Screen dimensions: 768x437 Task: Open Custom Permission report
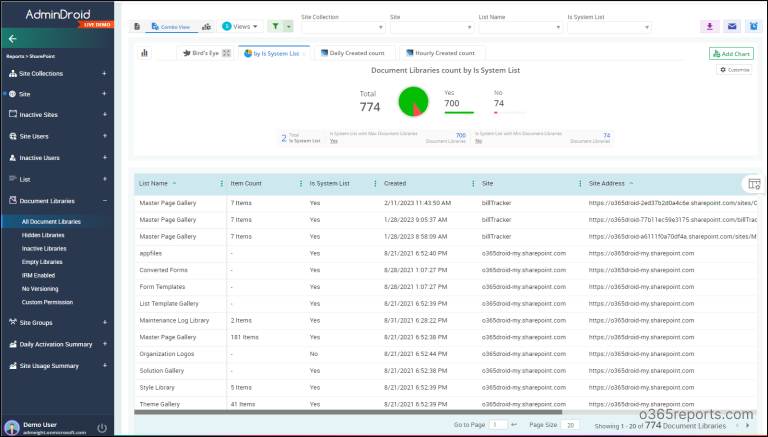[47, 302]
